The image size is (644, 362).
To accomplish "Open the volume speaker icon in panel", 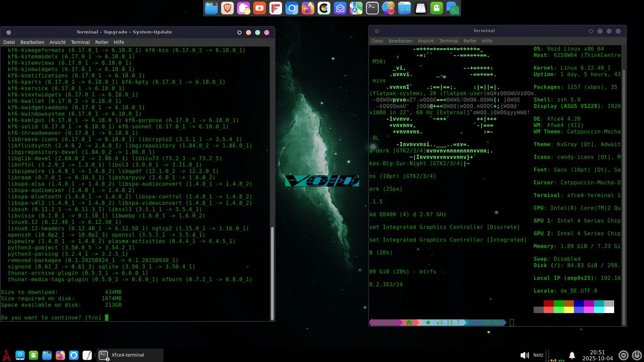I will [x=524, y=355].
